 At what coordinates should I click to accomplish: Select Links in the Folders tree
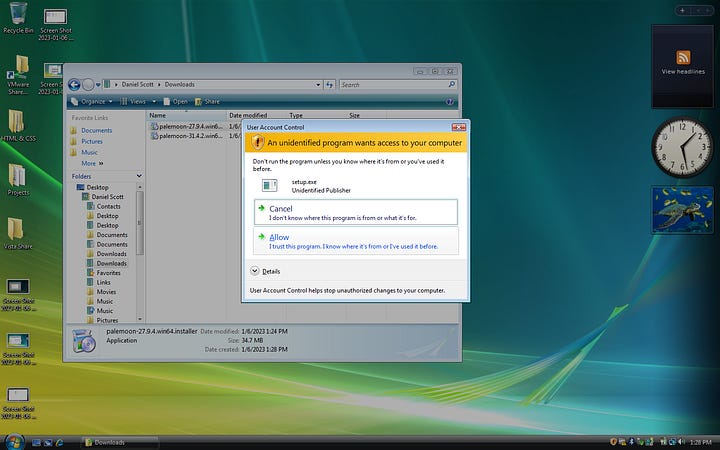[103, 282]
